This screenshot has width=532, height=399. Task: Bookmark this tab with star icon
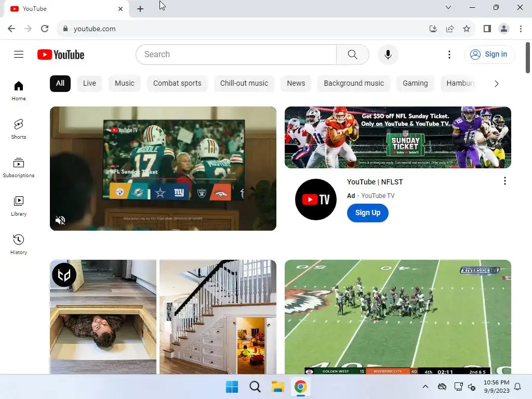467,29
